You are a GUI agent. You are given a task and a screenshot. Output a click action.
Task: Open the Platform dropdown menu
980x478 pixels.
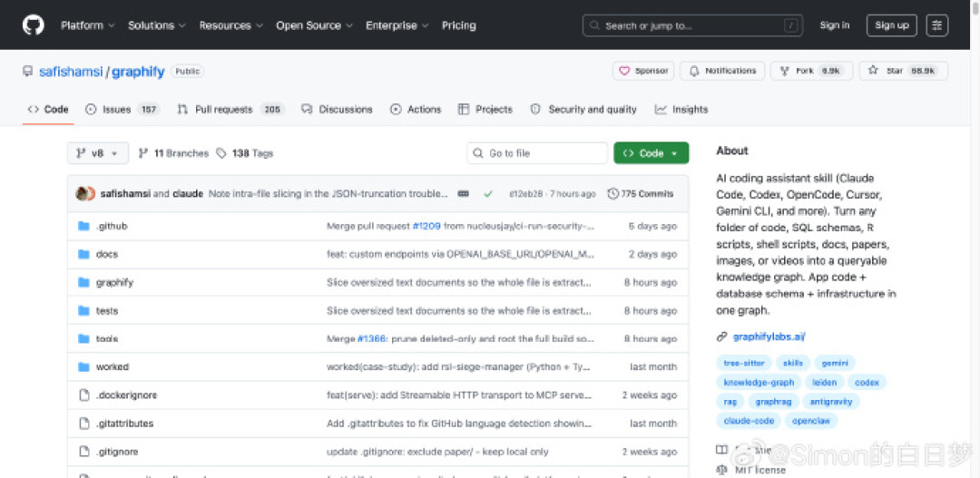[87, 25]
